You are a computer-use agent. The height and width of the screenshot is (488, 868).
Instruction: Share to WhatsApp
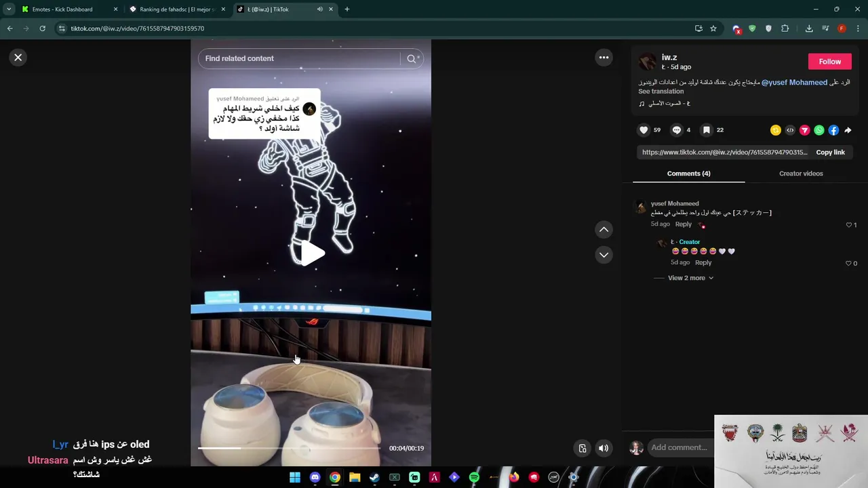[x=819, y=130]
